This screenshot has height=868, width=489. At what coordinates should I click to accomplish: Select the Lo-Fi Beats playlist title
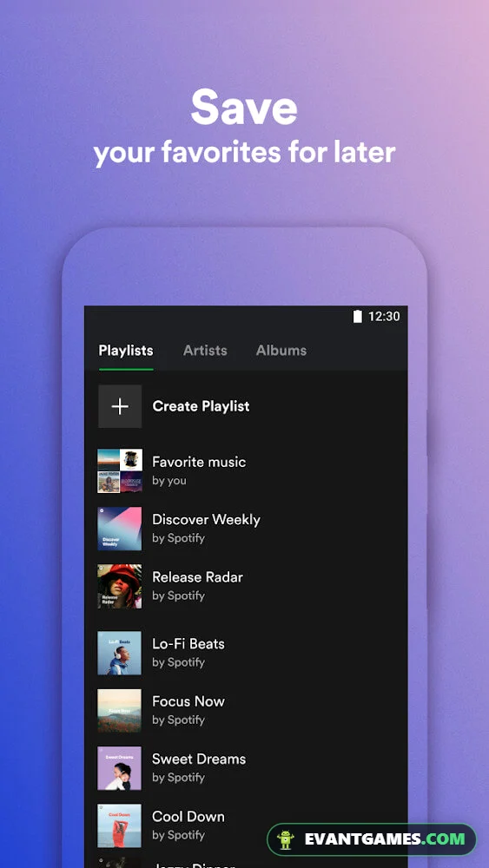(188, 644)
